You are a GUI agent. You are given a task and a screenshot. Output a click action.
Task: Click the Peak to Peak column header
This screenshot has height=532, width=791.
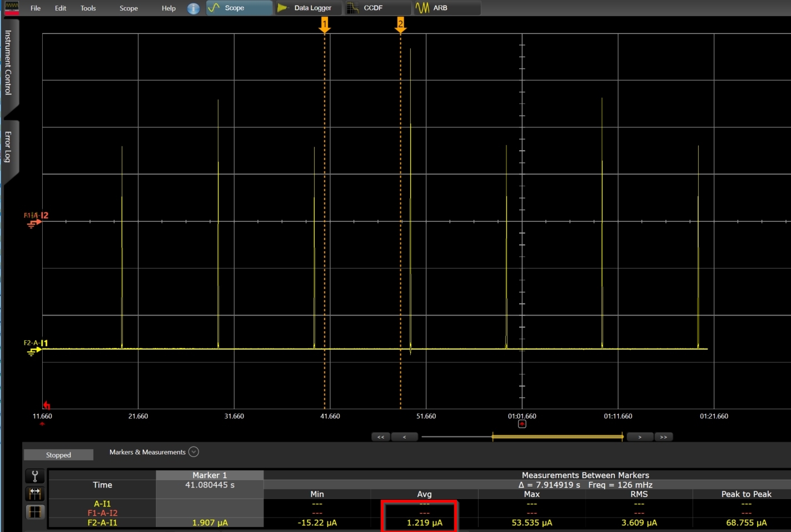coord(747,494)
